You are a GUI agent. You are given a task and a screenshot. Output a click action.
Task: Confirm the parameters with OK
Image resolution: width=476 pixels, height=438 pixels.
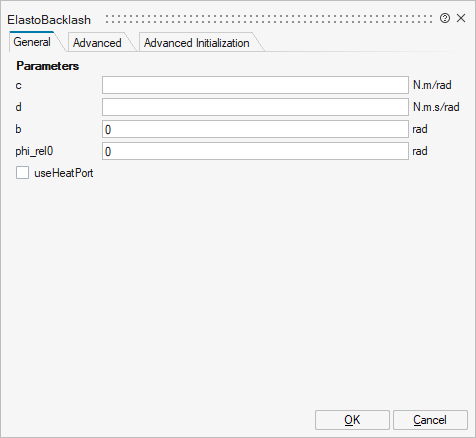coord(352,420)
